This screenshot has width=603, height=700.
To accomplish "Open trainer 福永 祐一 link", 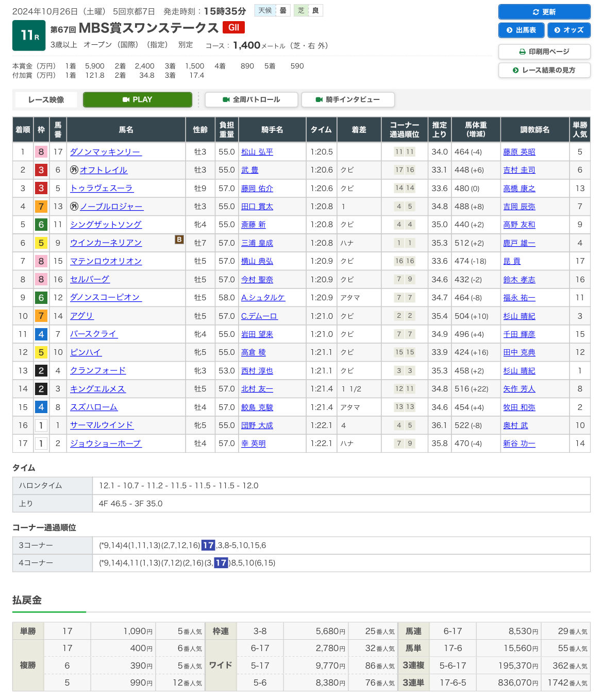I will pos(520,298).
